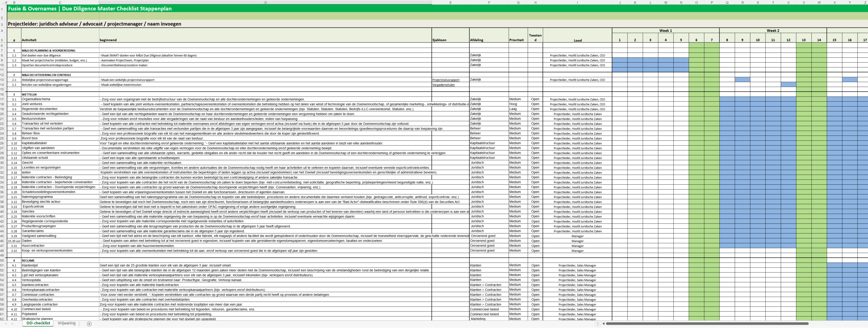Click the Hoog priority cell

(518, 104)
